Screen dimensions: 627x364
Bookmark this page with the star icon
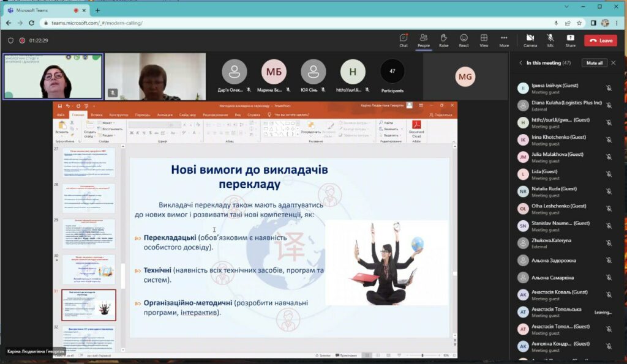tap(579, 23)
